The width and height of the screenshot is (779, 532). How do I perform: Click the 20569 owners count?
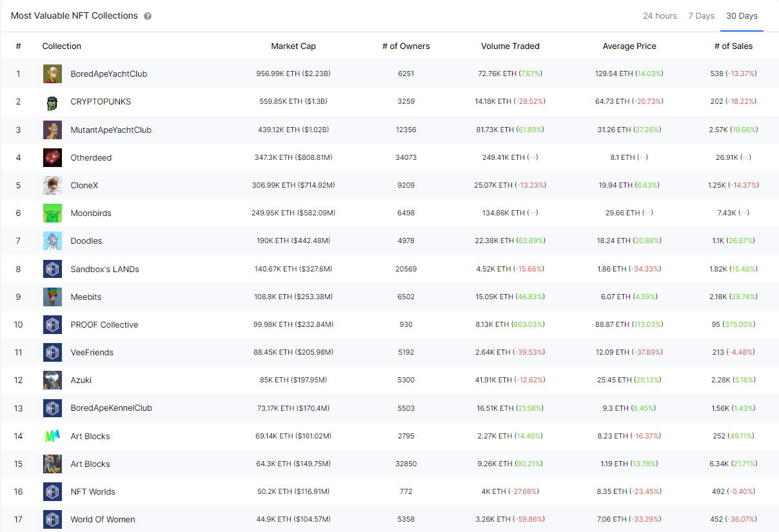406,269
